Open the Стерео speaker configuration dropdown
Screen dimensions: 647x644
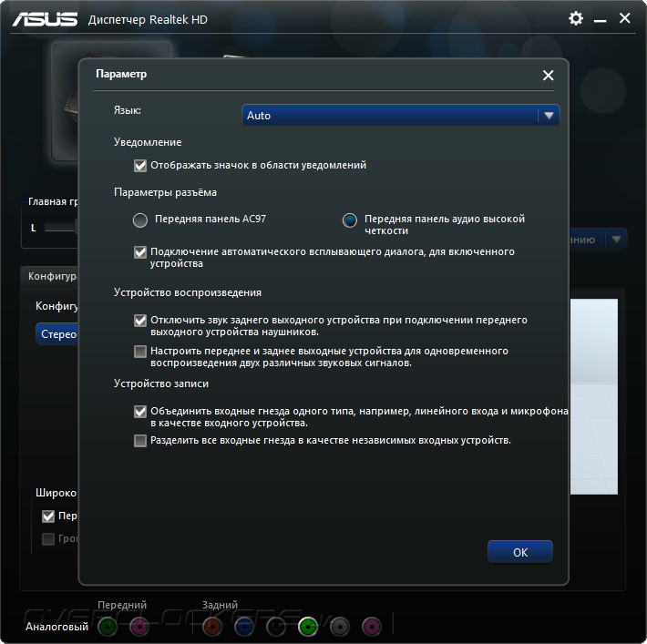[57, 333]
